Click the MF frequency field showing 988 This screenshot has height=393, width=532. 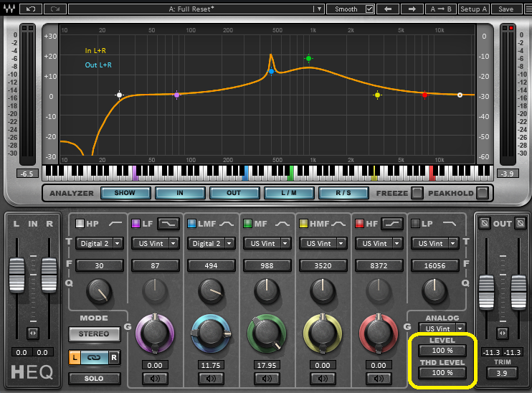coord(267,266)
